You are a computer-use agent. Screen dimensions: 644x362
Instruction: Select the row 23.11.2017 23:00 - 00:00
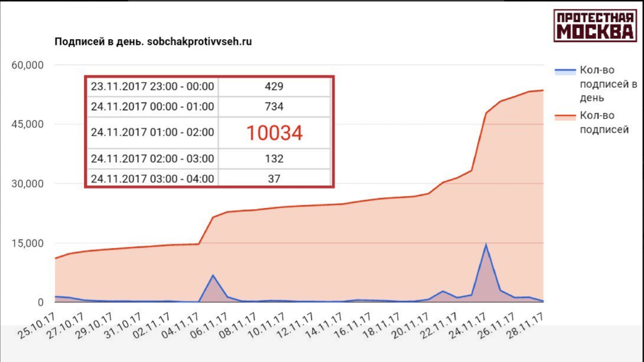(152, 86)
